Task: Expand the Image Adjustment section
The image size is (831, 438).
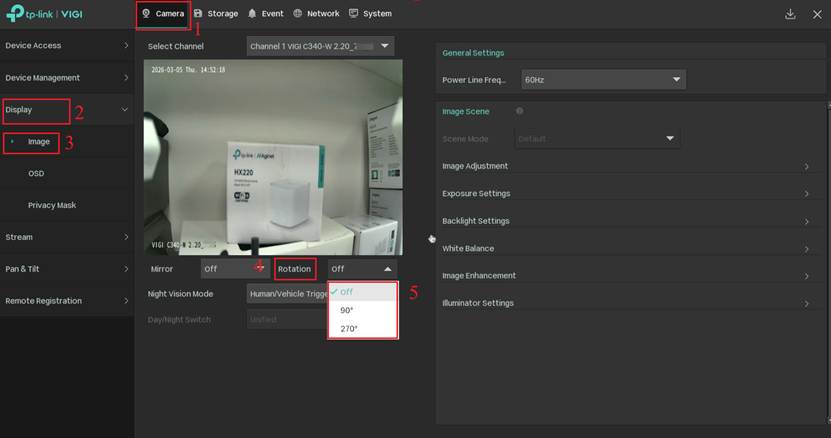Action: click(627, 166)
